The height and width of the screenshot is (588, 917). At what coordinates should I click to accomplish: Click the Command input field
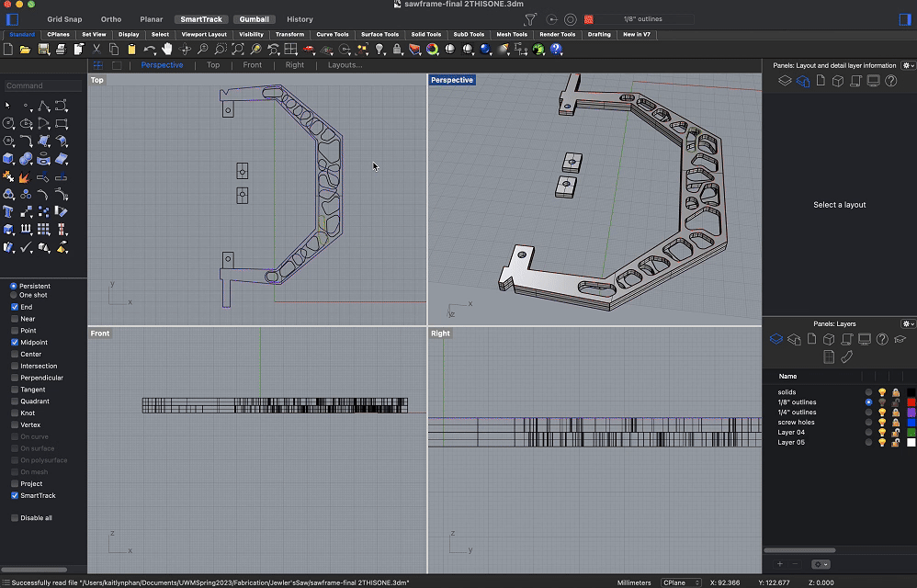point(42,85)
